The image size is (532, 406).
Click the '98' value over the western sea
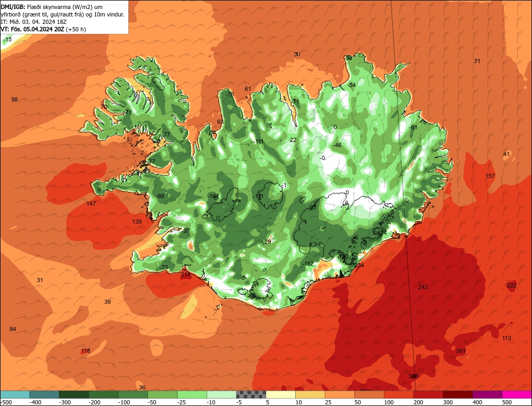tap(14, 99)
